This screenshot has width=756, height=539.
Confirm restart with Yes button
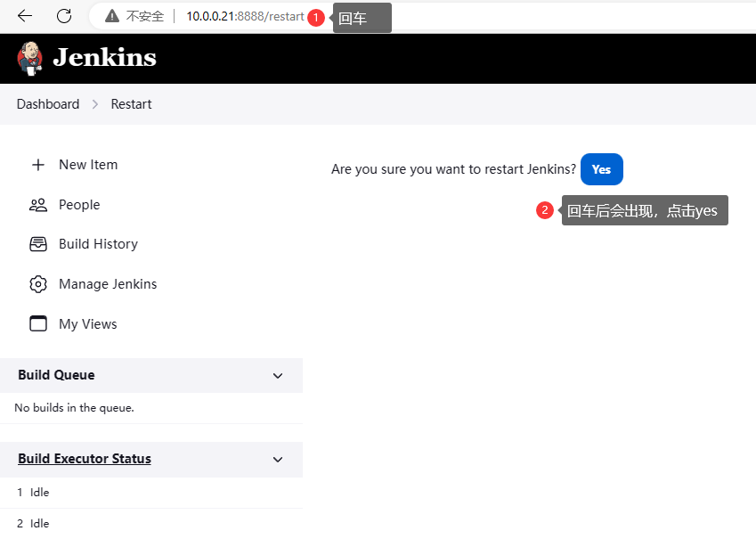tap(601, 169)
